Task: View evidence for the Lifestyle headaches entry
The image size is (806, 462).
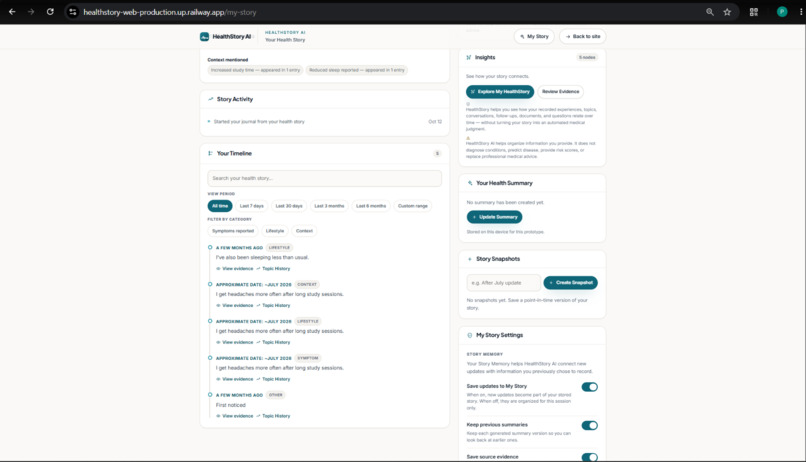Action: tap(235, 342)
